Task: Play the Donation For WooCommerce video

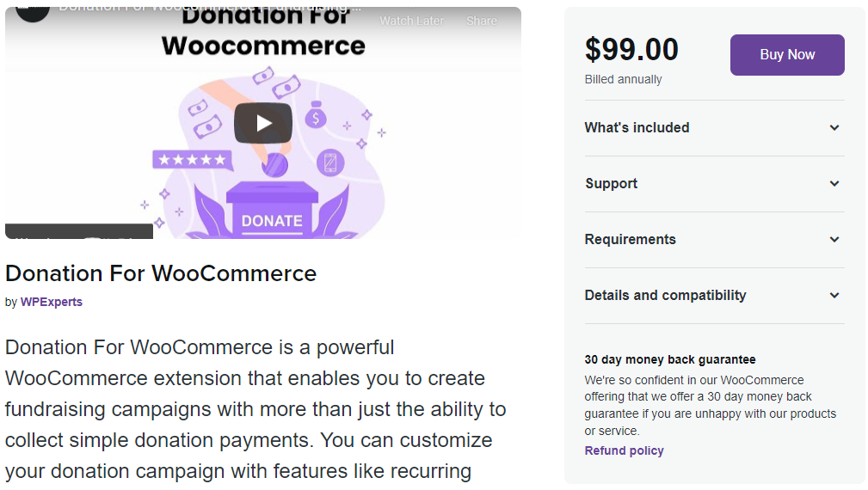Action: pos(263,123)
